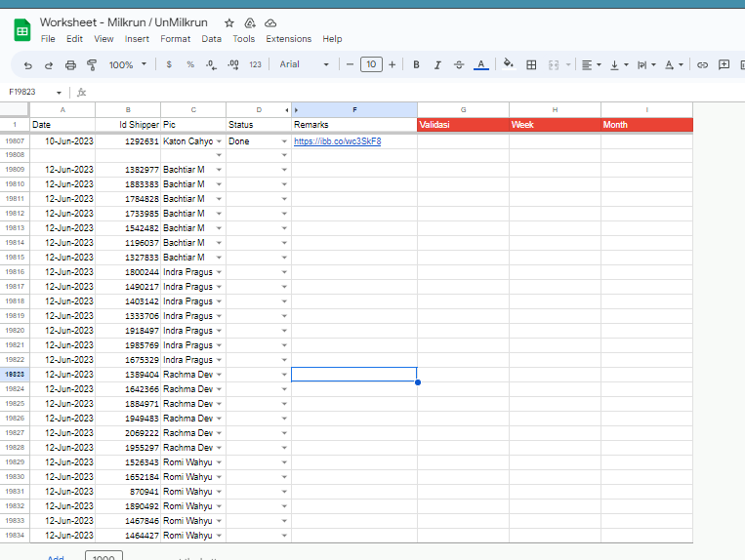Click the Merge cells icon
The width and height of the screenshot is (745, 560).
(554, 65)
